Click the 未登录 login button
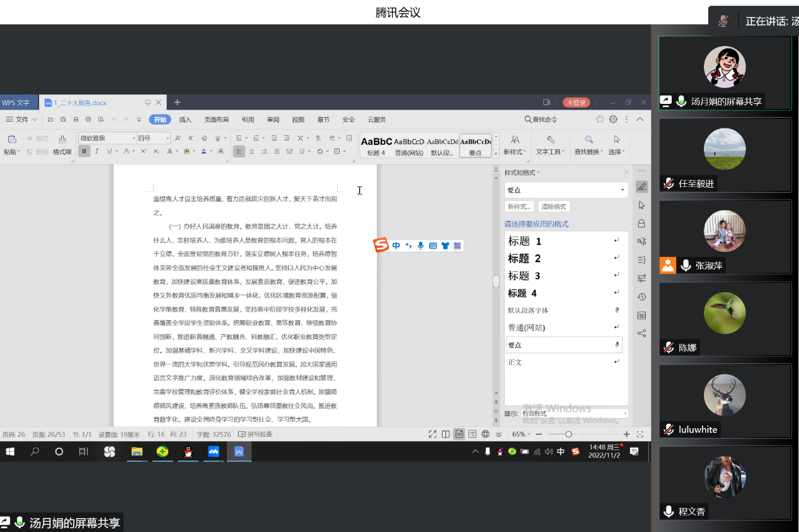Image resolution: width=799 pixels, height=532 pixels. pos(576,103)
